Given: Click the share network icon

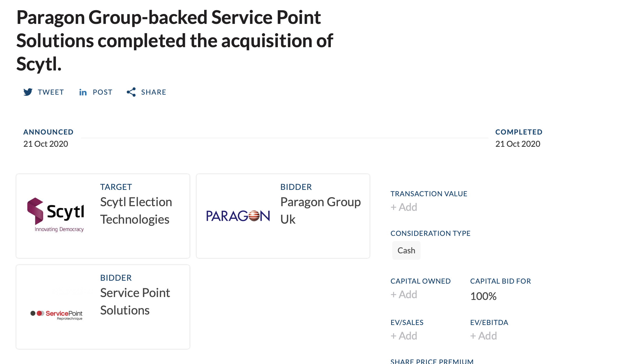Looking at the screenshot, I should [x=131, y=92].
